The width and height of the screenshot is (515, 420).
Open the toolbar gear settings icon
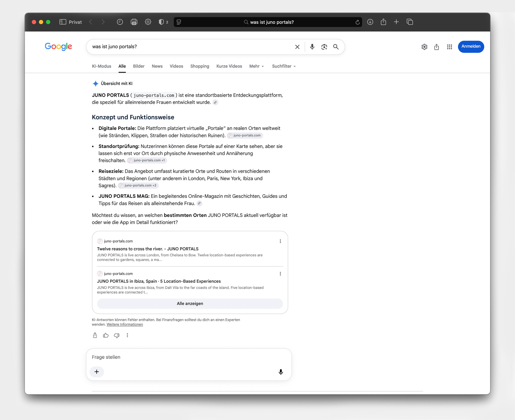coord(148,22)
